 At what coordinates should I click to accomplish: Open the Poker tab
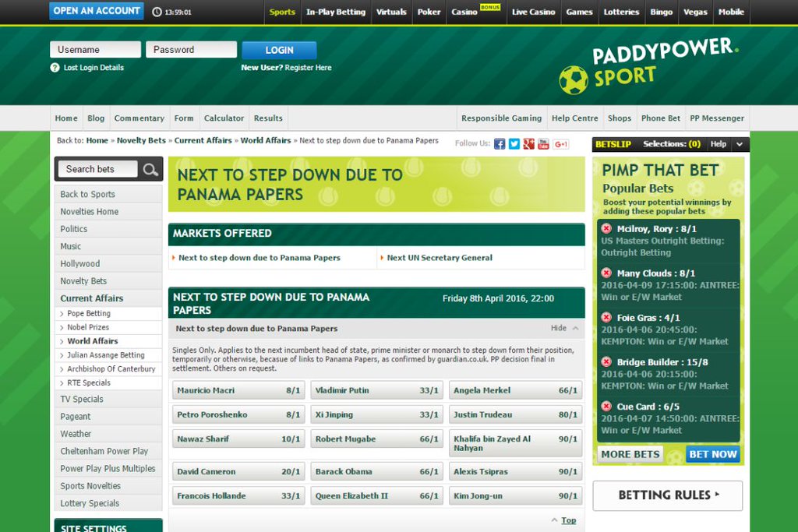tap(429, 12)
